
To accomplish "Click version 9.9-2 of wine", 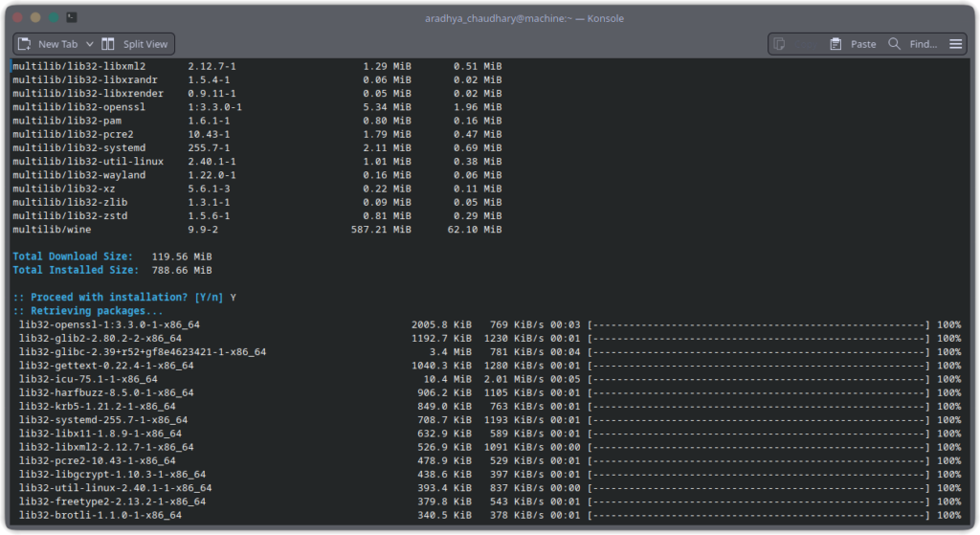I will pyautogui.click(x=203, y=230).
